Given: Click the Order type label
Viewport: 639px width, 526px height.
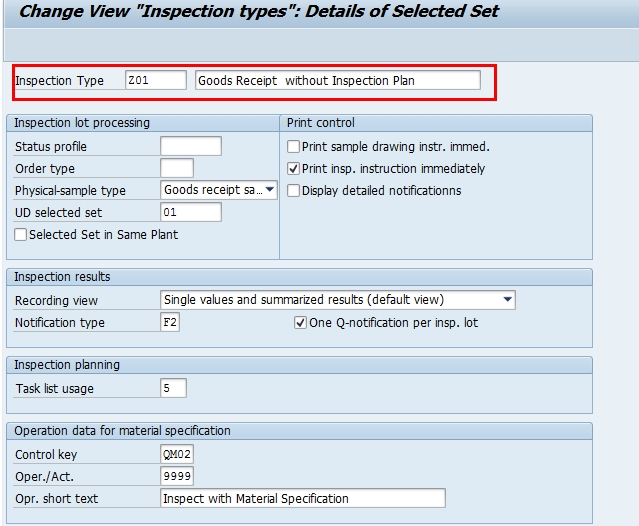Looking at the screenshot, I should (45, 169).
